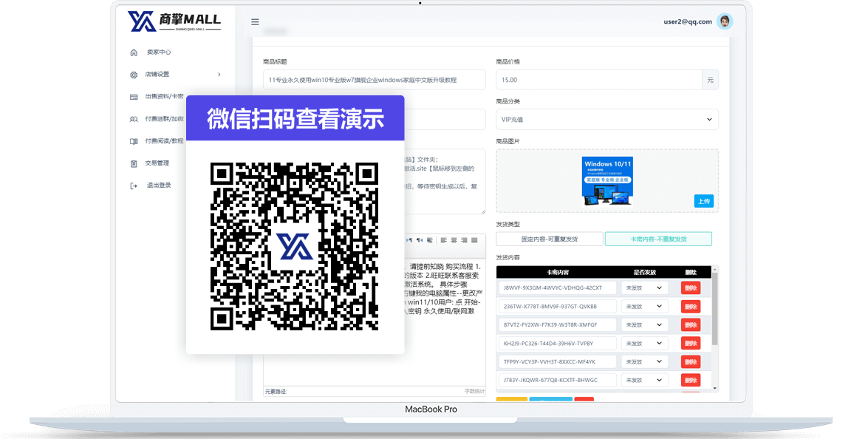Screen dimensions: 868x439
Task: Click the home icon beside 卖家中心
Action: pos(134,52)
